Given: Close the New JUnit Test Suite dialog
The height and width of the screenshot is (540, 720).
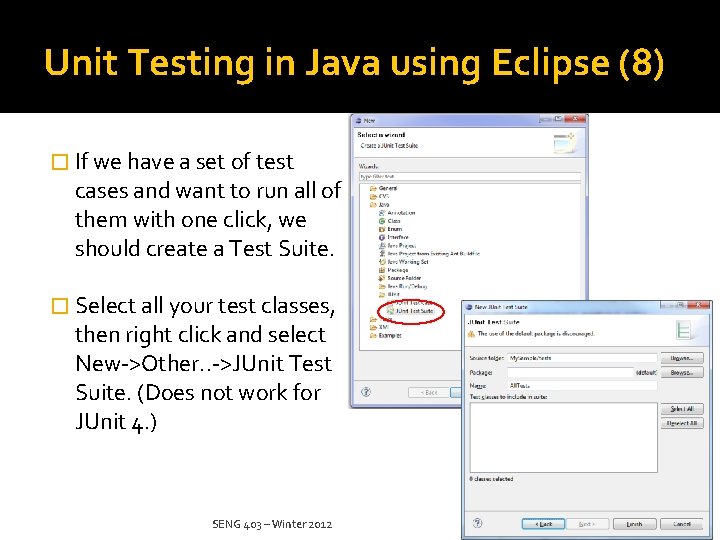Looking at the screenshot, I should tap(698, 305).
